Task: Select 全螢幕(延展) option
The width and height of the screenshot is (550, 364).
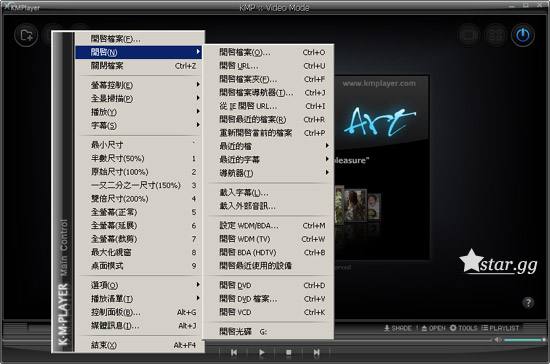Action: [x=140, y=225]
